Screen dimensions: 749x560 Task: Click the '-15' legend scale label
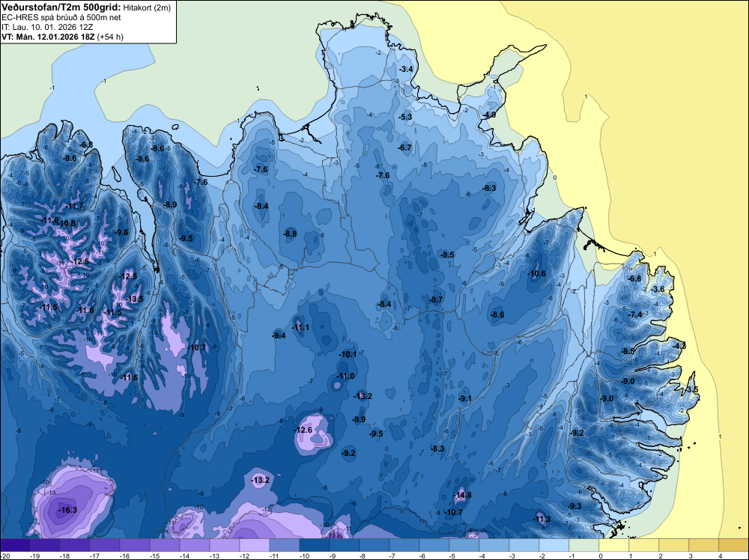pyautogui.click(x=154, y=556)
